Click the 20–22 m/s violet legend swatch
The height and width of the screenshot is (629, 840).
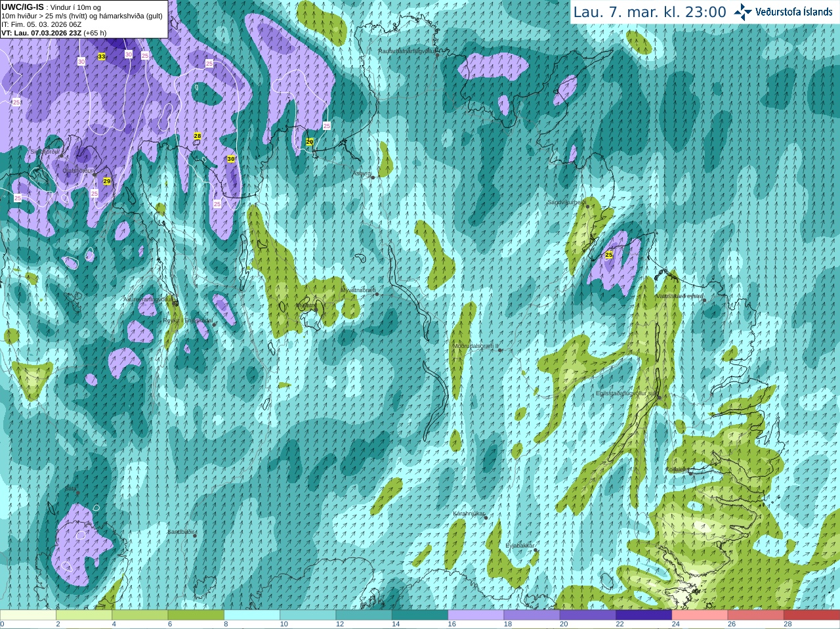click(x=588, y=615)
